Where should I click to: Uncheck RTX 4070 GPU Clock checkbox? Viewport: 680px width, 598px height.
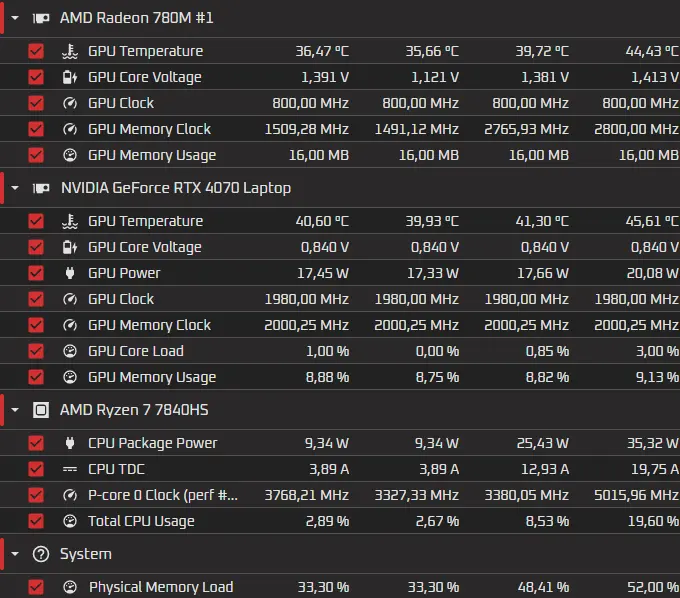pyautogui.click(x=36, y=299)
